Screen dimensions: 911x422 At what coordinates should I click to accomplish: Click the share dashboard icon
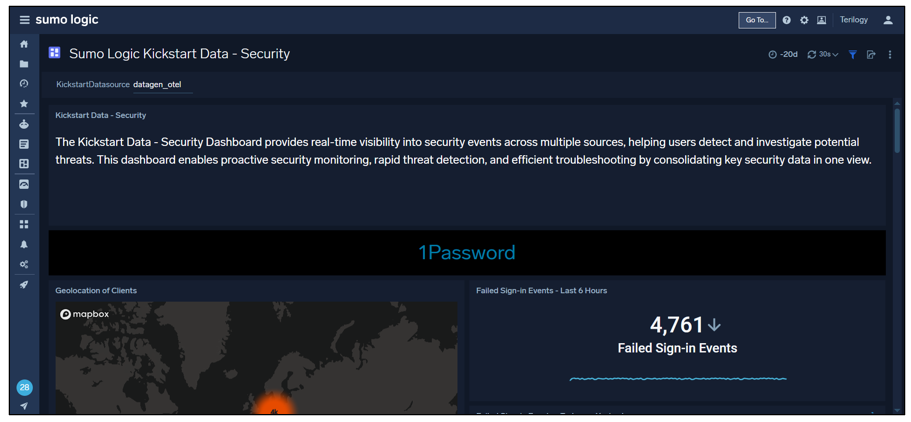(871, 55)
